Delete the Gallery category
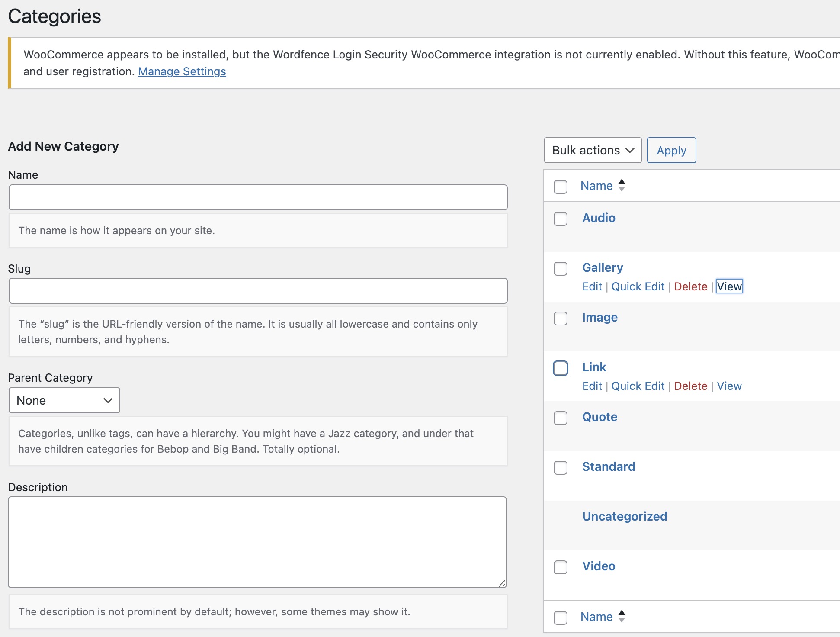The width and height of the screenshot is (840, 637). coord(690,286)
